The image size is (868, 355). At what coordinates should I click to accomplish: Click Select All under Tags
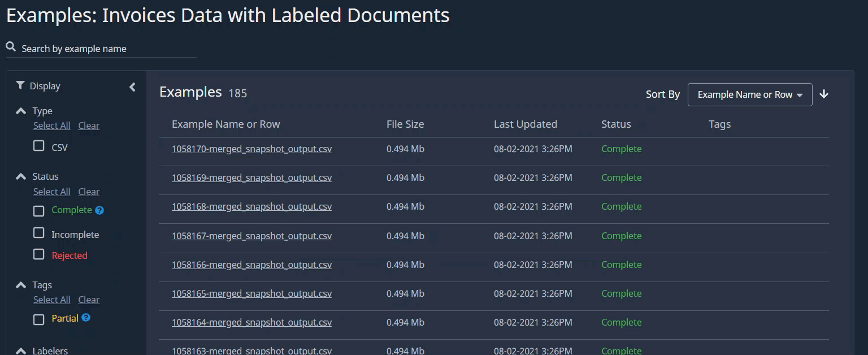[x=52, y=300]
